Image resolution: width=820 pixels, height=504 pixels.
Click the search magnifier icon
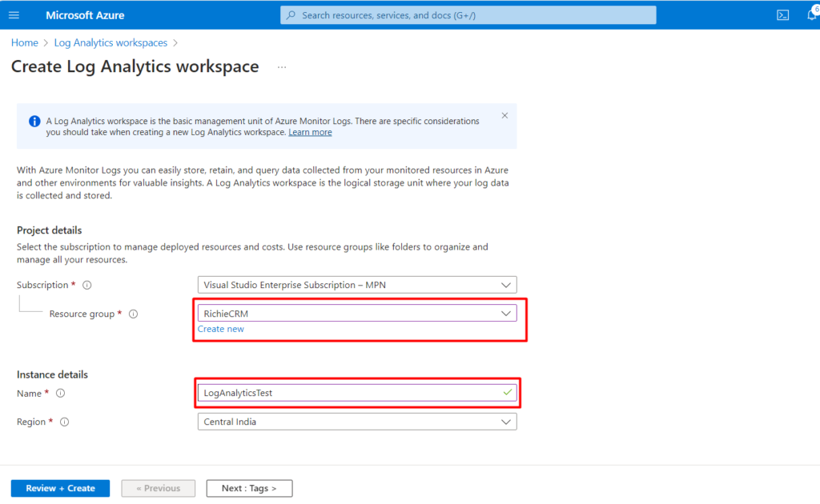[291, 15]
